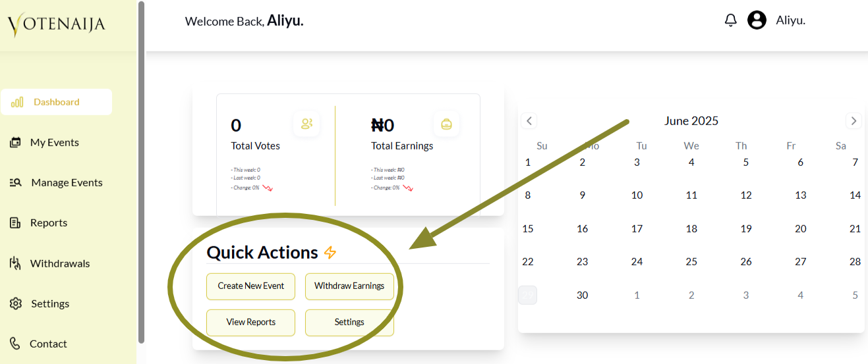
Task: Click the Dashboard bar chart icon
Action: pos(17,102)
